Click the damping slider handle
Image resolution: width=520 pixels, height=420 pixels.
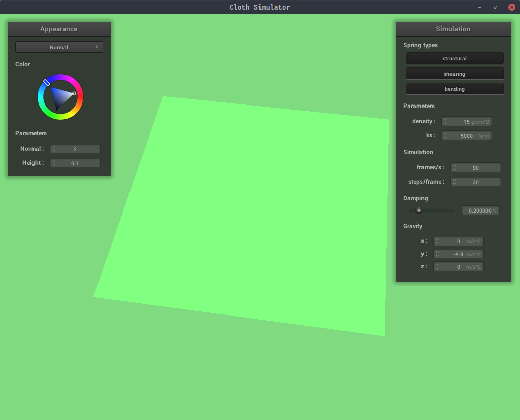click(x=419, y=211)
